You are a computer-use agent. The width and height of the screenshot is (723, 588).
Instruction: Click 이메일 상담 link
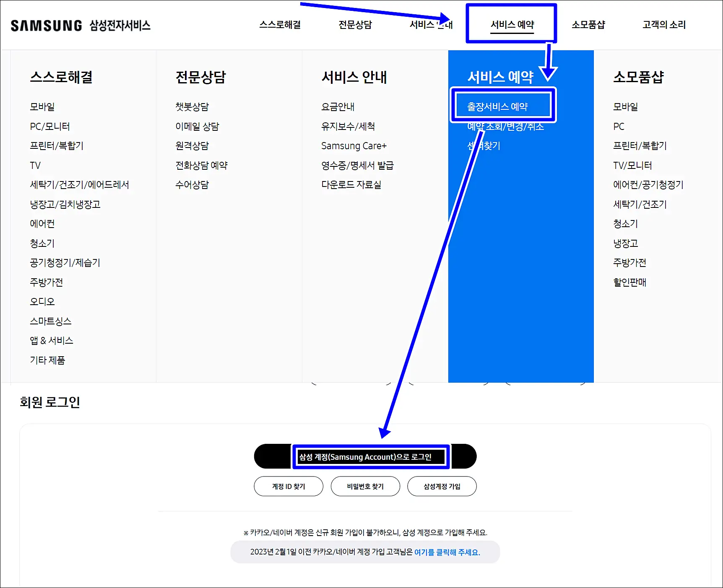(197, 127)
